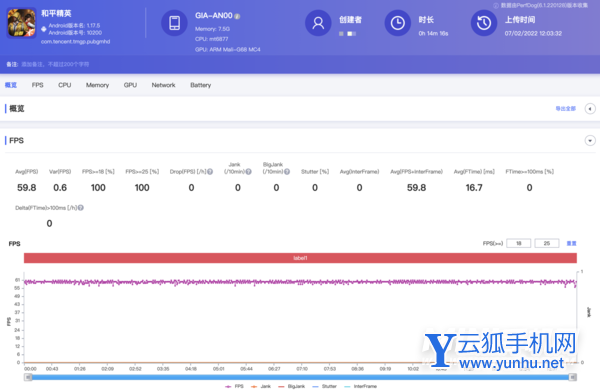Image resolution: width=600 pixels, height=390 pixels.
Task: Open the CPU tab
Action: click(x=65, y=85)
